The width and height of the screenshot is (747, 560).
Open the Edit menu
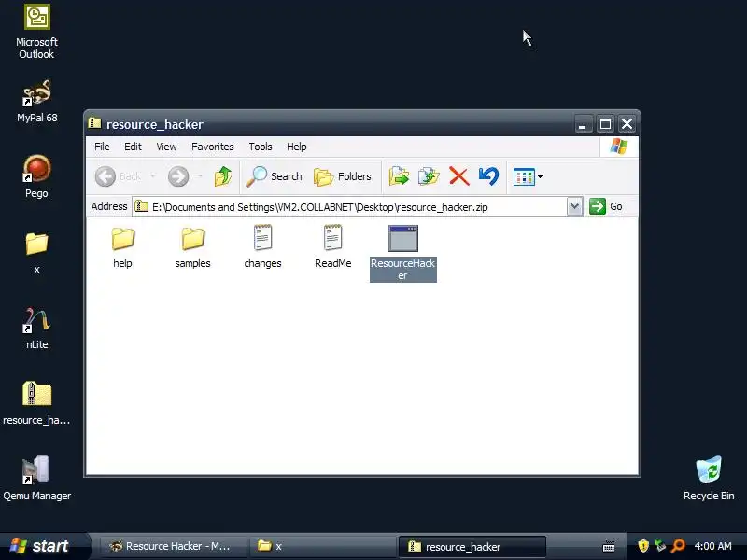click(x=133, y=147)
